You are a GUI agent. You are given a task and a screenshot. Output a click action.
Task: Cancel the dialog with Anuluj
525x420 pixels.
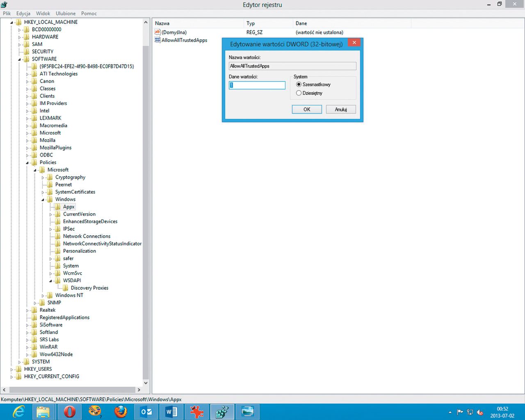tap(341, 110)
